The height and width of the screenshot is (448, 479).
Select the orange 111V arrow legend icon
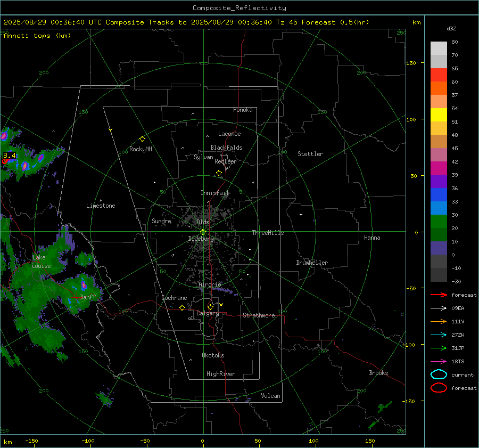439,321
